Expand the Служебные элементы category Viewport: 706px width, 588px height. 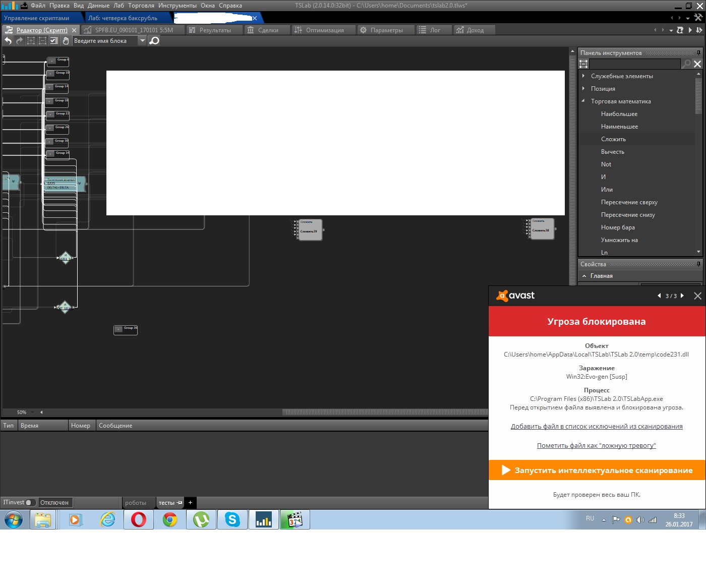pyautogui.click(x=583, y=76)
